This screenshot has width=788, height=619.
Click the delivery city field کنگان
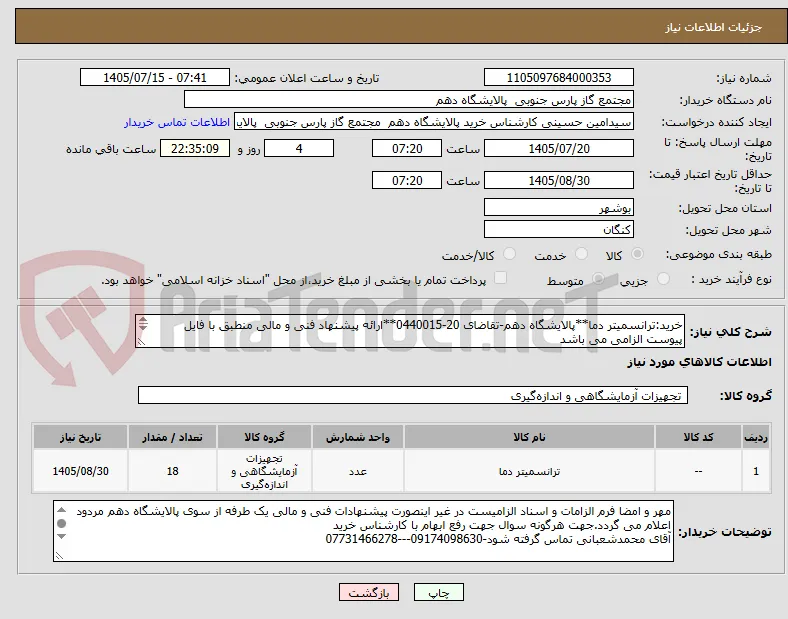559,229
